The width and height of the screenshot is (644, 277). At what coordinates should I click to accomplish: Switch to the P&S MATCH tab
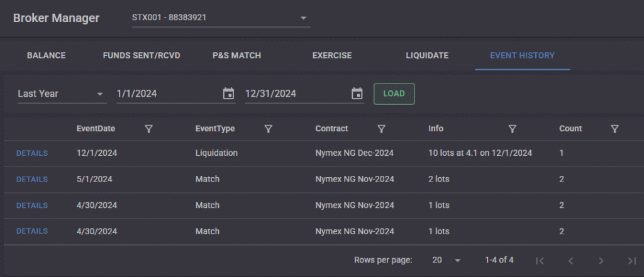coord(236,55)
